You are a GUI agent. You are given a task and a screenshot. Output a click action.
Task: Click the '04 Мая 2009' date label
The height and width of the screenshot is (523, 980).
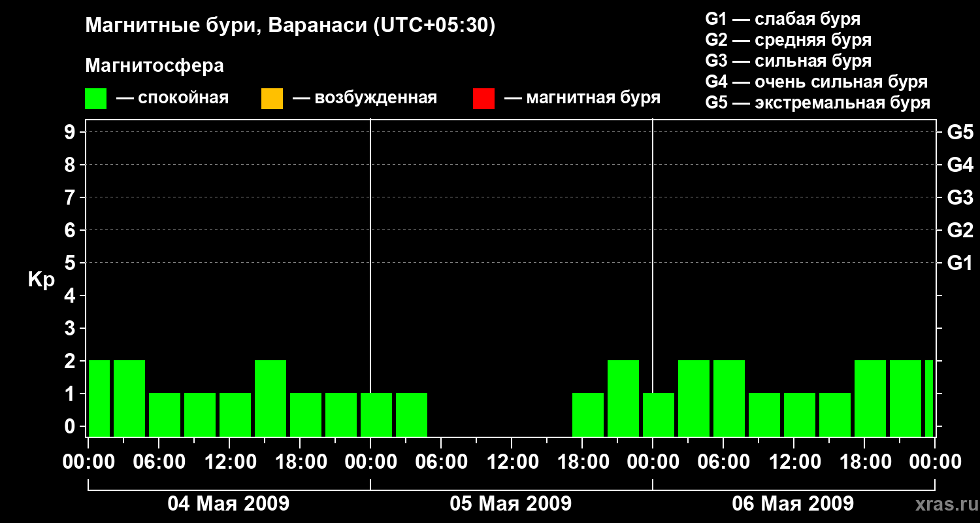(229, 503)
